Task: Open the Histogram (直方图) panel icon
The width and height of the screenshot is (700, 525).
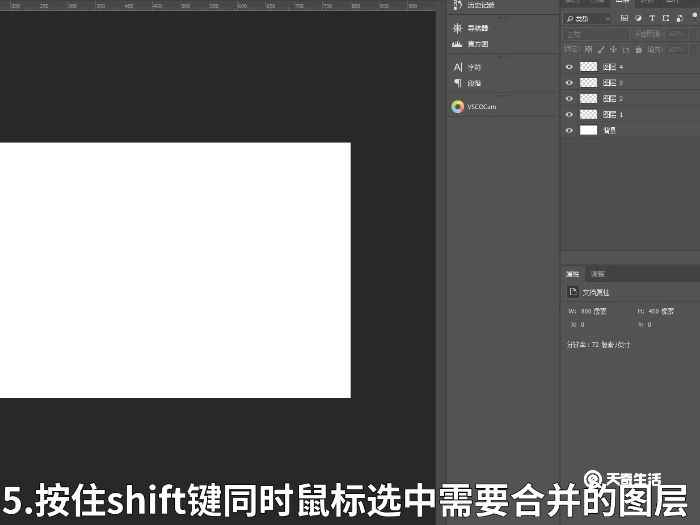Action: pos(457,44)
